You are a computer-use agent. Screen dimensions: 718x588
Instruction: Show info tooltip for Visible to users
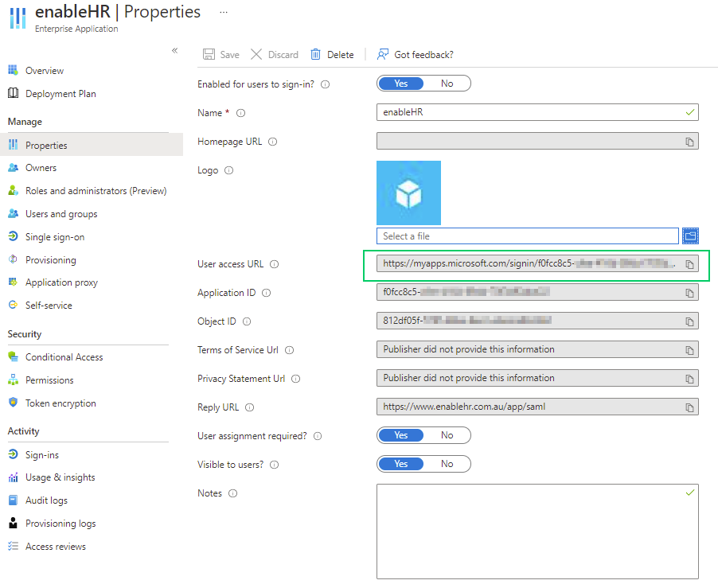click(275, 465)
